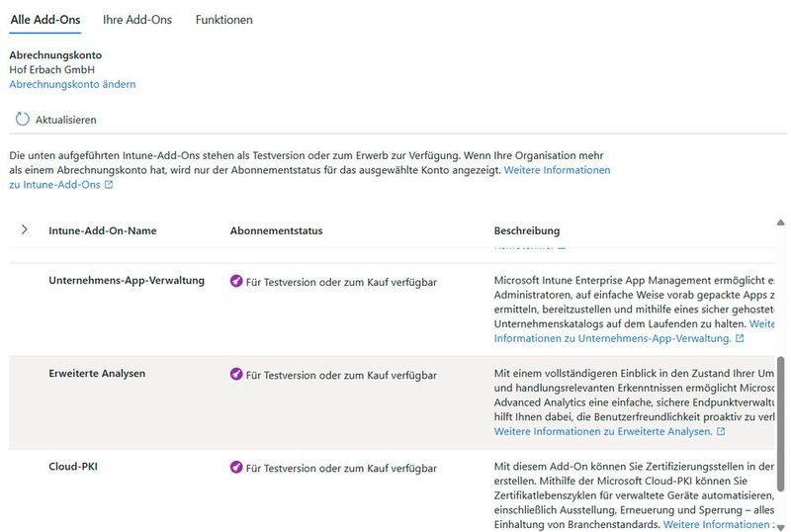
Task: Select the Cloud-PKI row name
Action: click(73, 467)
